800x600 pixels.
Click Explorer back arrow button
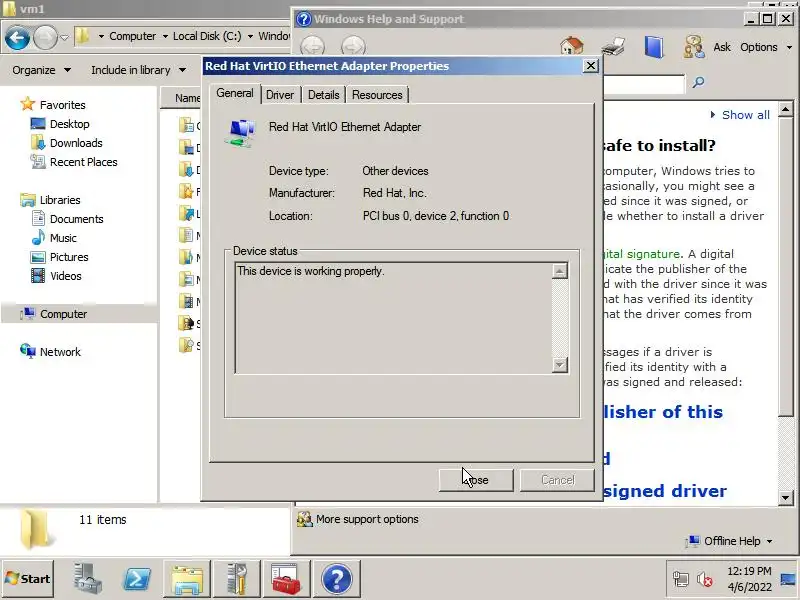pos(17,38)
